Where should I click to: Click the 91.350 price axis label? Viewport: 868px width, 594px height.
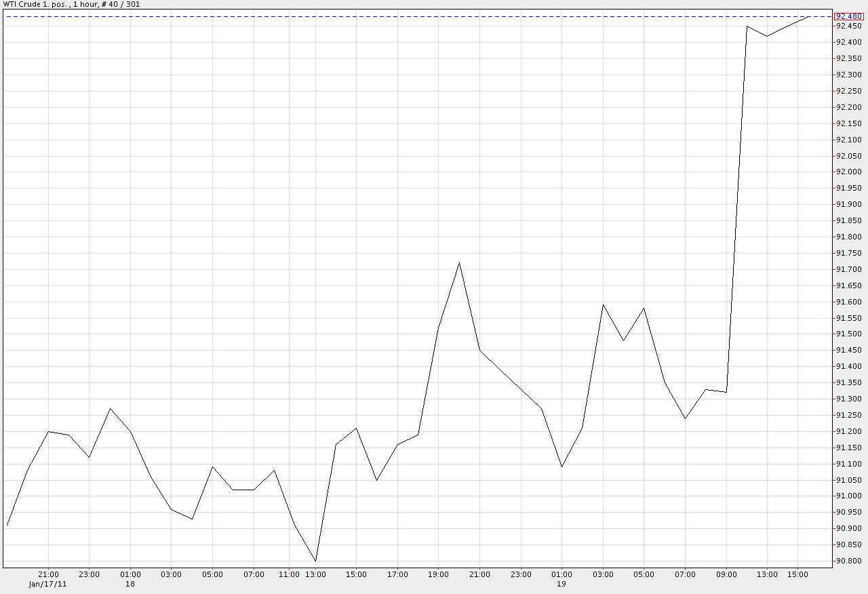click(x=848, y=382)
